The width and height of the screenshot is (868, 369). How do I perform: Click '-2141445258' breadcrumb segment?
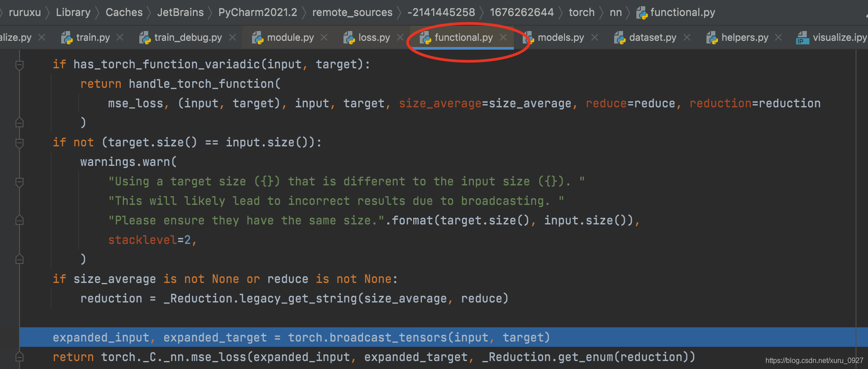pyautogui.click(x=441, y=12)
